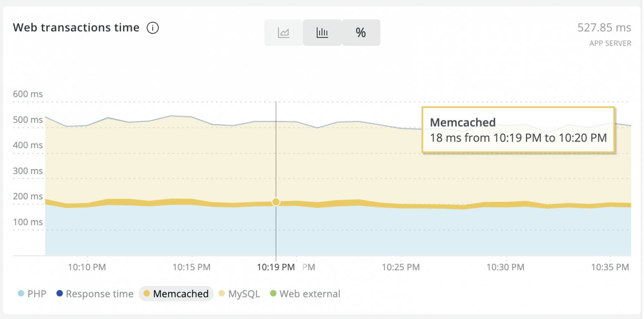Toggle the Web external legend item
Image resolution: width=644 pixels, height=319 pixels.
310,294
